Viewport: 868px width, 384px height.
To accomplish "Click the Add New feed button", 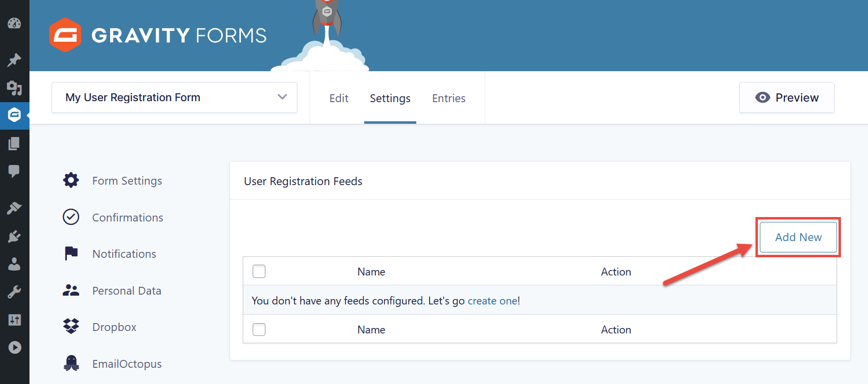I will coord(798,237).
